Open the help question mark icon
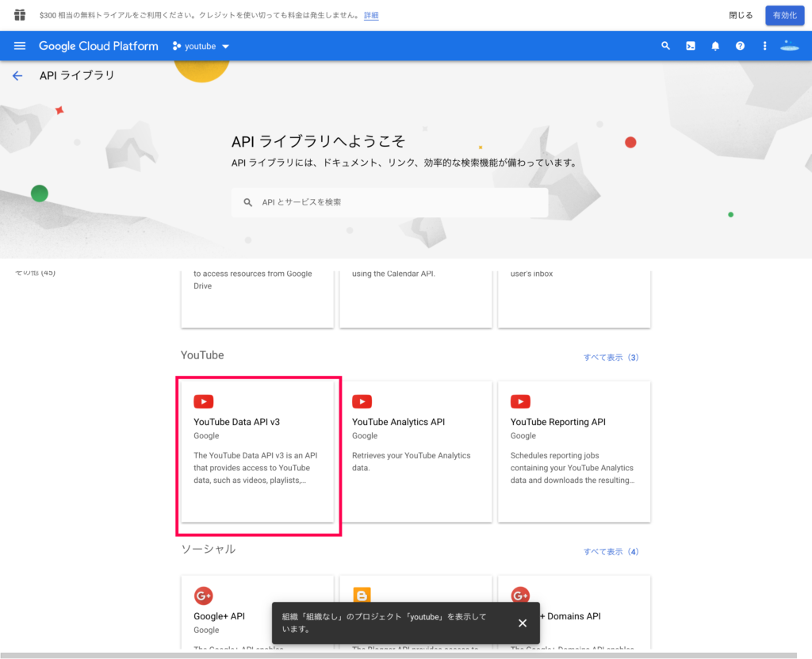The width and height of the screenshot is (812, 659). pos(740,46)
